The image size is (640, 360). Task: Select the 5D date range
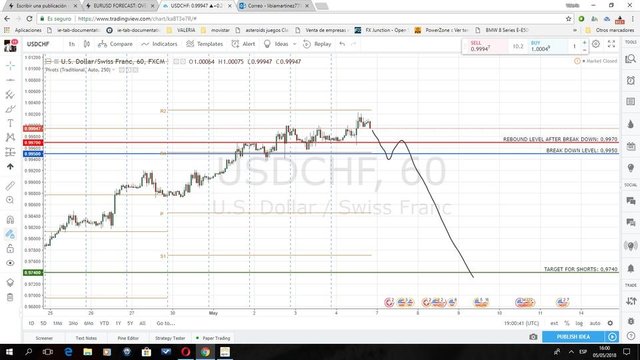[x=43, y=323]
